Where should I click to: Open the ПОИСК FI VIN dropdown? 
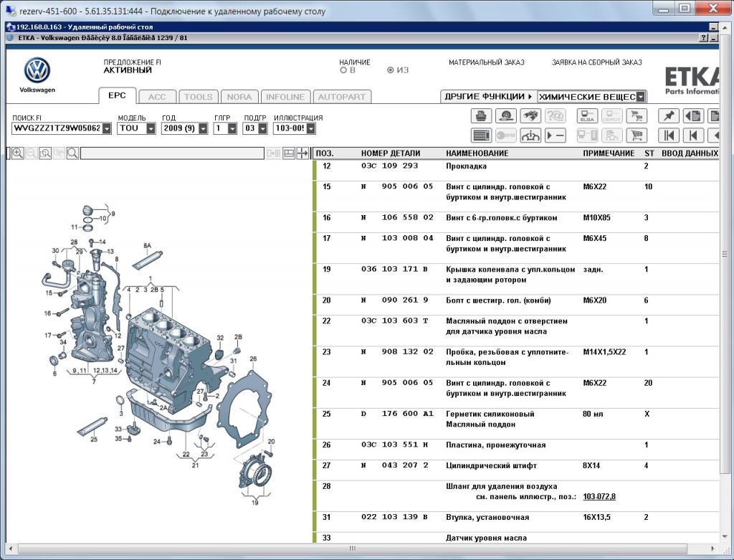click(107, 128)
